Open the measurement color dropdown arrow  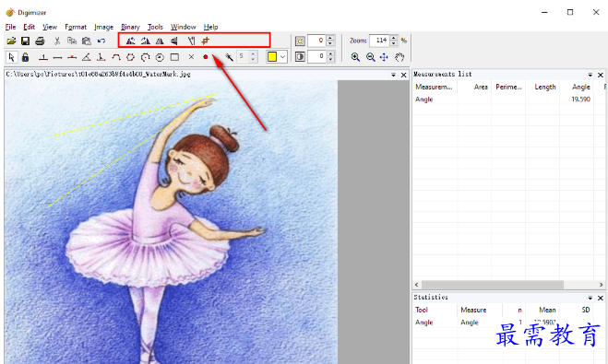click(x=282, y=57)
